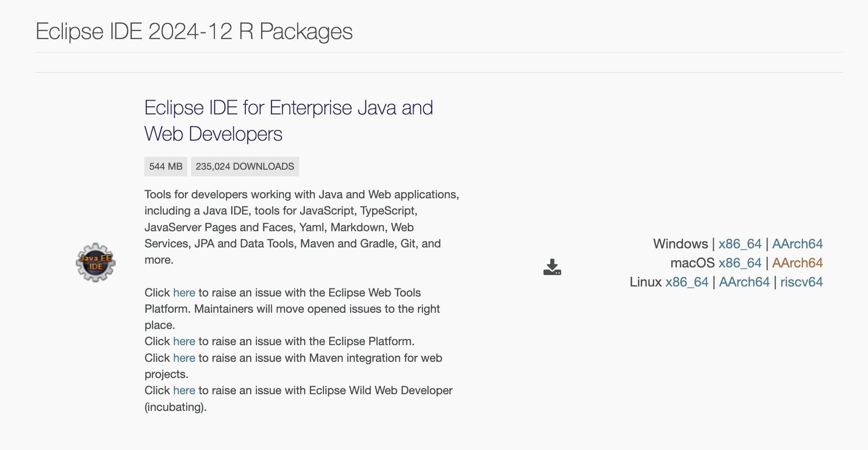The width and height of the screenshot is (868, 450).
Task: Click the Eclipse IDE 2024-12 R Packages heading
Action: pos(194,31)
